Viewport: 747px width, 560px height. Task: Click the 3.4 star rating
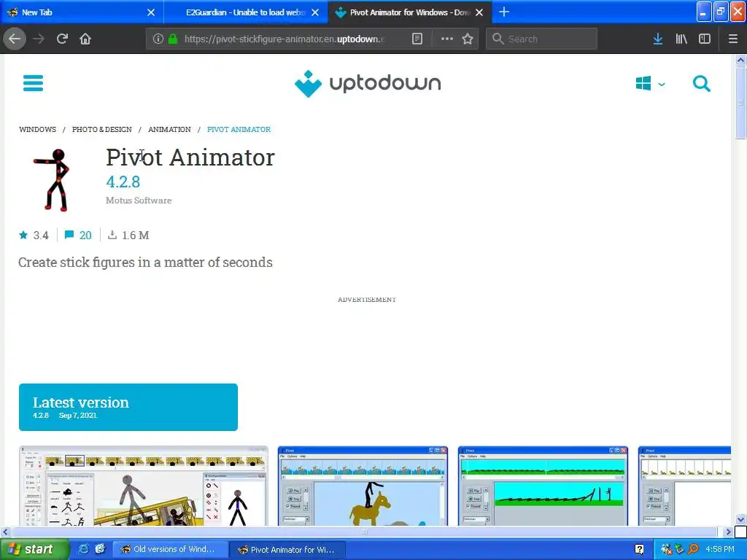tap(34, 236)
